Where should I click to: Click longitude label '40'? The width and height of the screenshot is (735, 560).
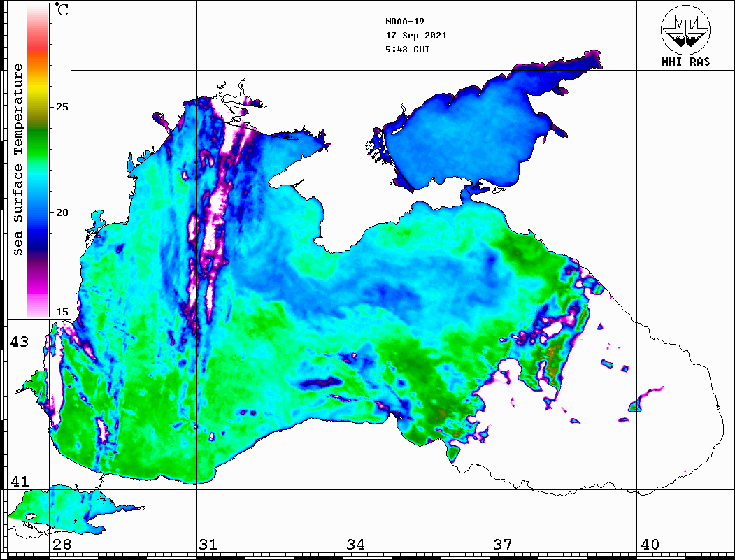pyautogui.click(x=649, y=545)
